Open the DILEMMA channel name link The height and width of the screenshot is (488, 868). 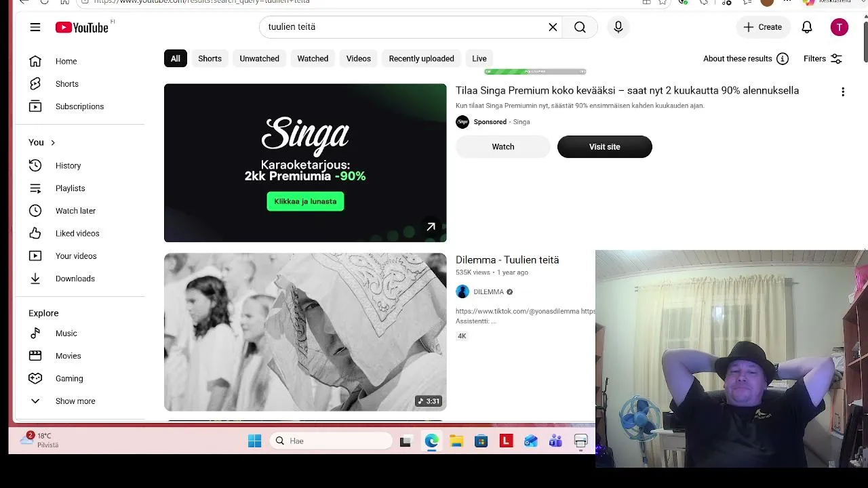pos(488,292)
